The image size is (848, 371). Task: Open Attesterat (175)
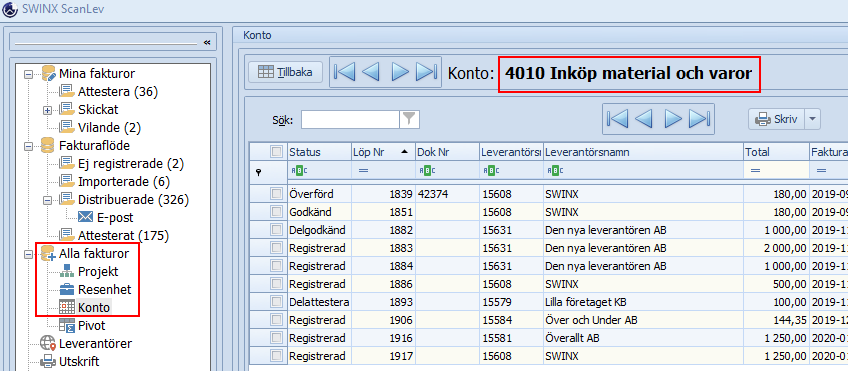click(123, 235)
